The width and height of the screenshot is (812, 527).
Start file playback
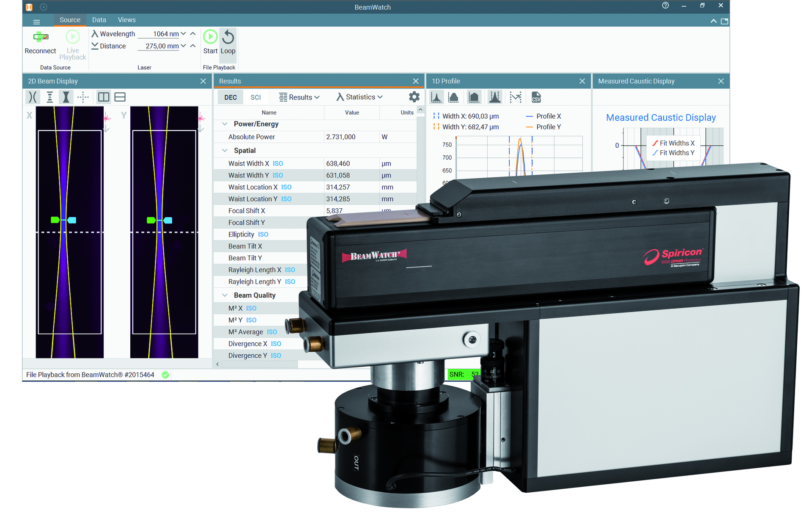[x=210, y=37]
